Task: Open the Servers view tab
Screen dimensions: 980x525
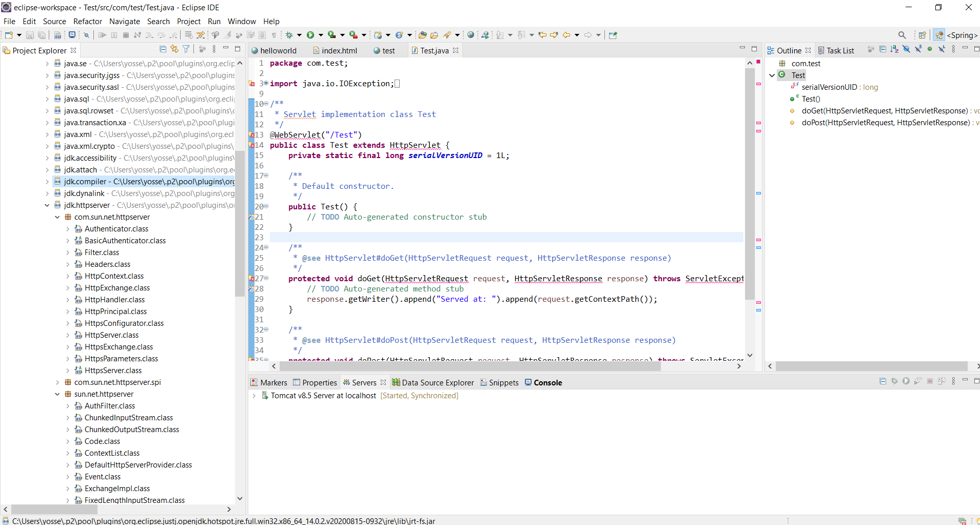Action: pos(361,382)
